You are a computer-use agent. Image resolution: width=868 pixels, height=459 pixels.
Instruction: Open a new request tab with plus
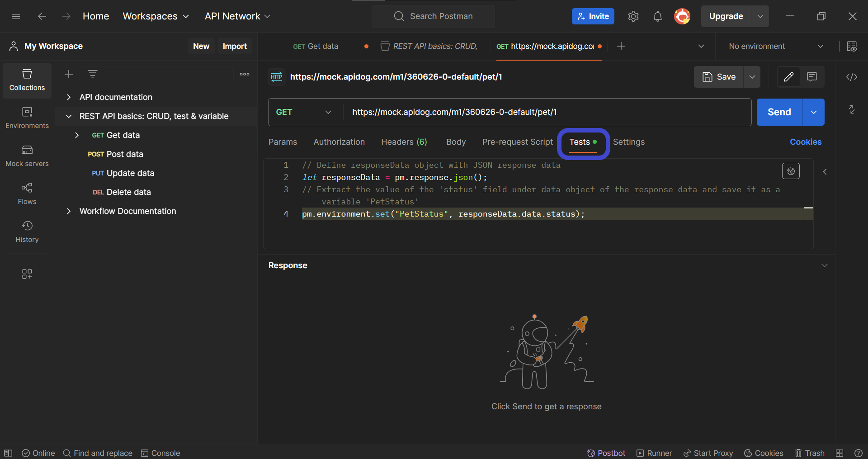621,46
